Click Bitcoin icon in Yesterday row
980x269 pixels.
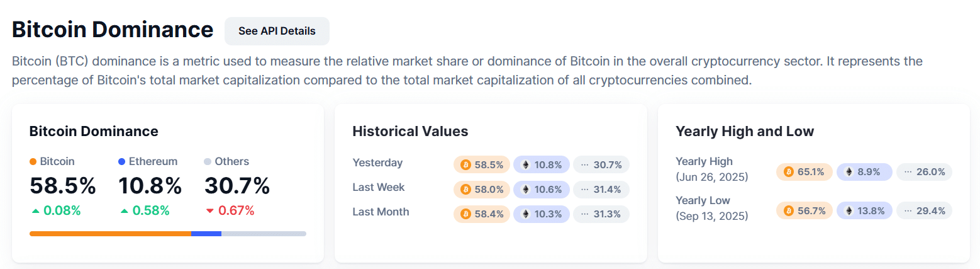point(465,165)
